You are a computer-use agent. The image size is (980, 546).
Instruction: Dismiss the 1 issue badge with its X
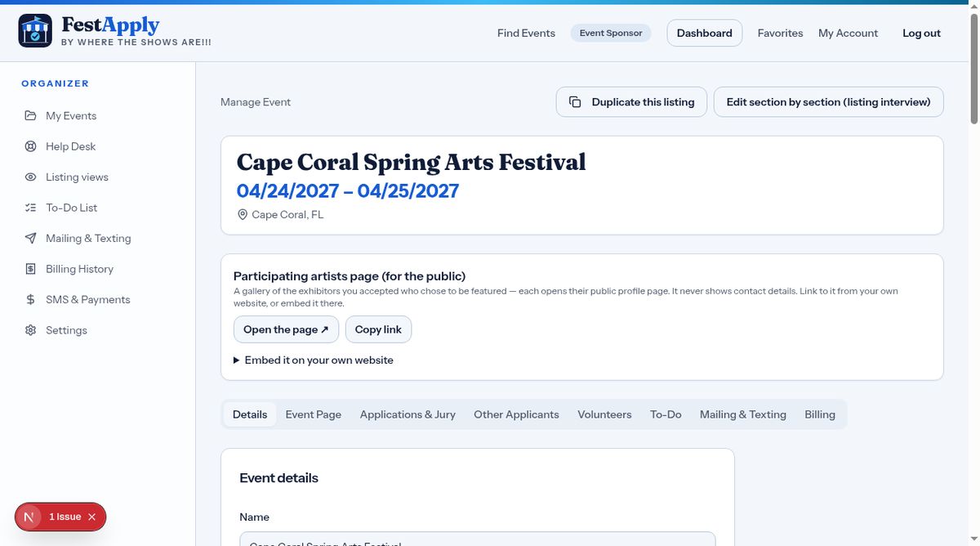click(91, 517)
